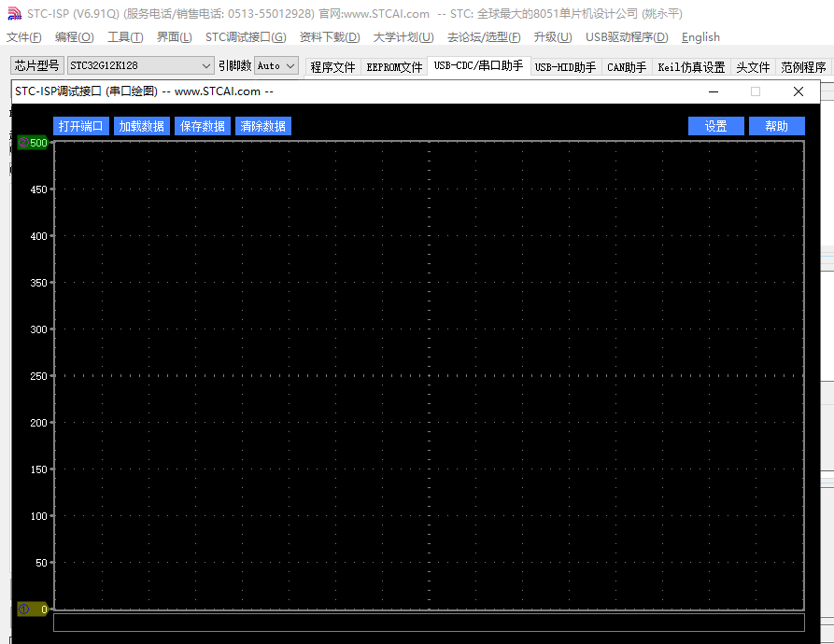Viewport: 834px width, 644px height.
Task: Switch to the USB-HID助手 tab
Action: coord(565,67)
